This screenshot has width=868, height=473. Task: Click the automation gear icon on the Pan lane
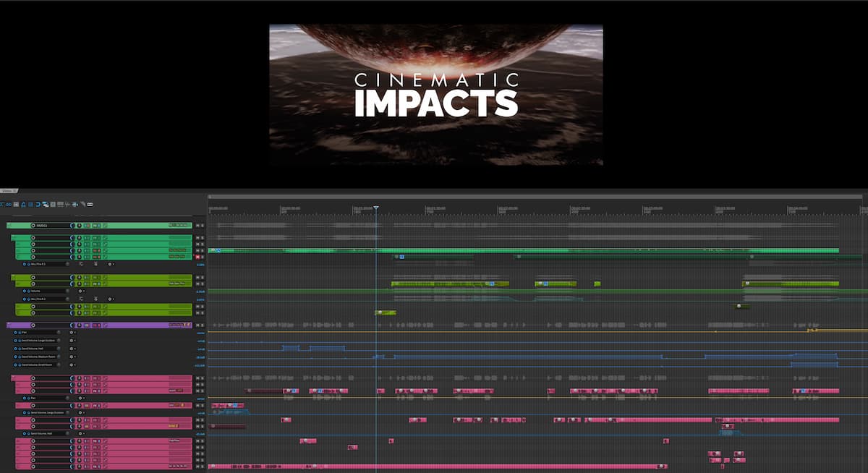tap(72, 333)
